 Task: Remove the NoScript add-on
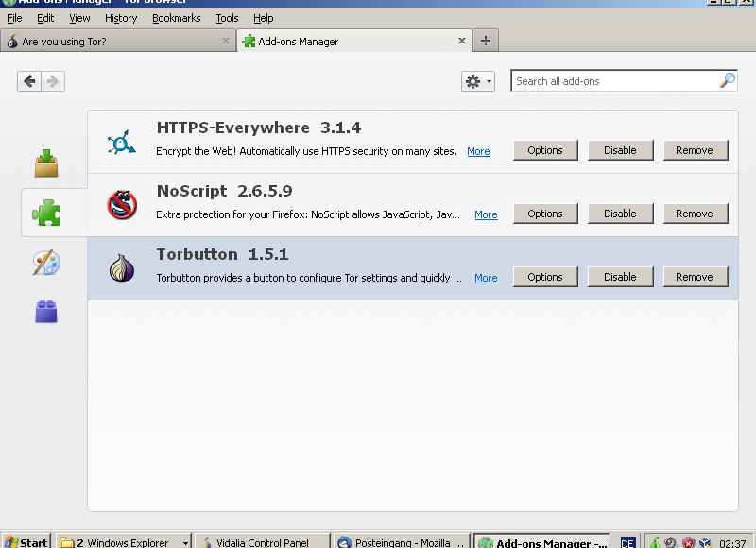[695, 214]
